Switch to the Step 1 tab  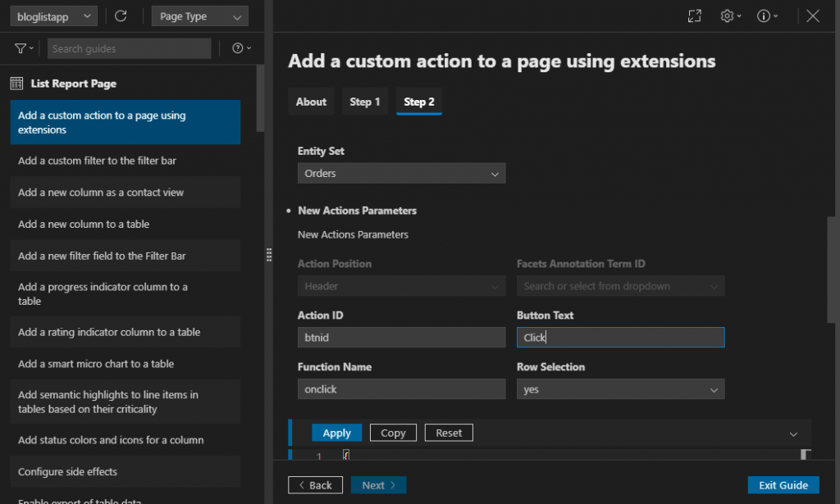(x=365, y=102)
